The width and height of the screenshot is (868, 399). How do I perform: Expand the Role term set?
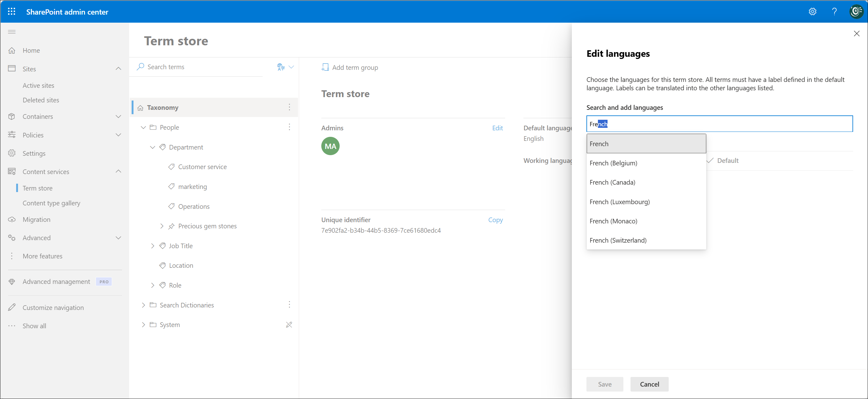point(153,285)
